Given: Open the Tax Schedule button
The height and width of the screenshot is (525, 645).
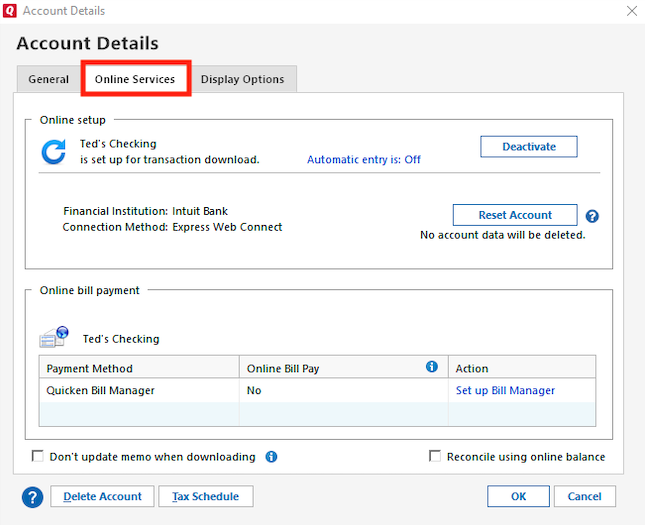Looking at the screenshot, I should click(x=206, y=496).
